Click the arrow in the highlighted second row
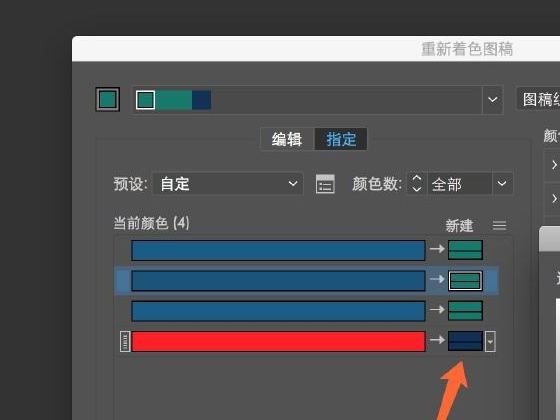560x420 pixels. (437, 279)
